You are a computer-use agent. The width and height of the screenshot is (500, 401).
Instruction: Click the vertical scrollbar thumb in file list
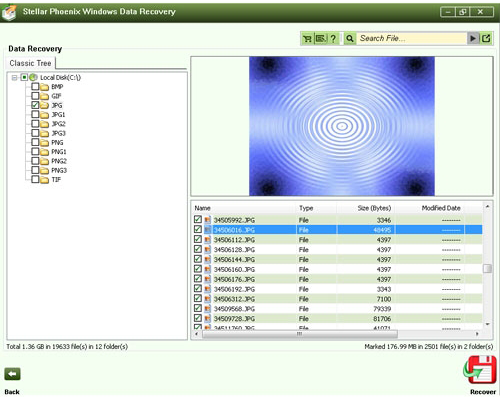(x=487, y=268)
